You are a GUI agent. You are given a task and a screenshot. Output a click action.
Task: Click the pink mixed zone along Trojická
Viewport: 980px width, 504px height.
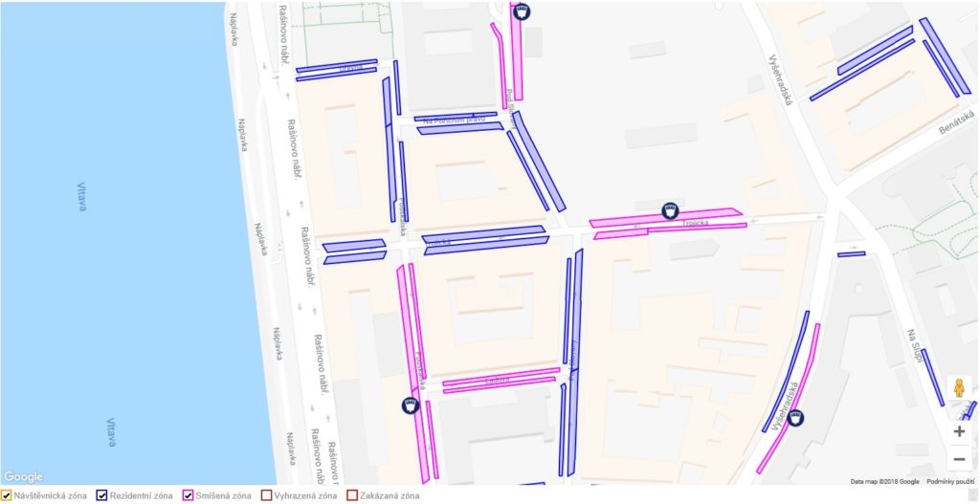coord(666,216)
